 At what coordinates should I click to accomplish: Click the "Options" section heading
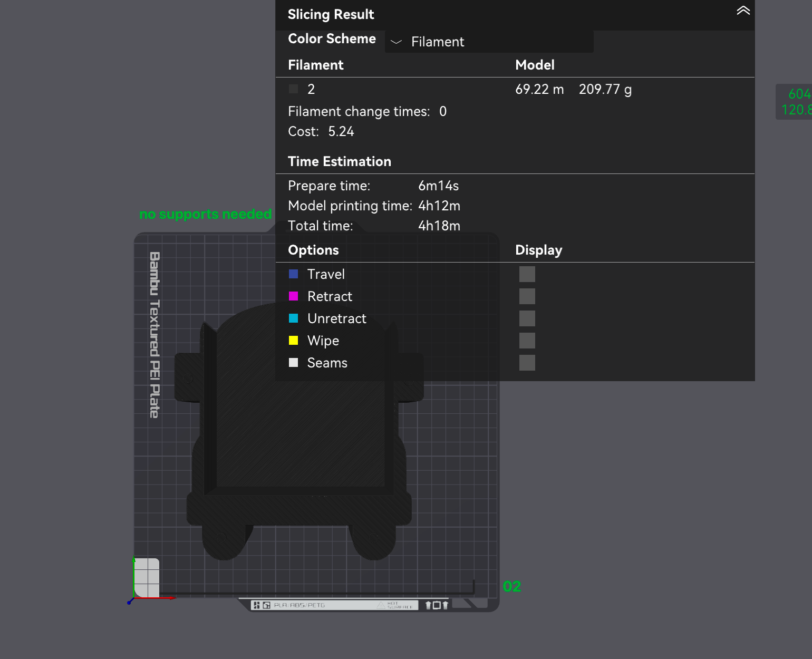pyautogui.click(x=313, y=250)
